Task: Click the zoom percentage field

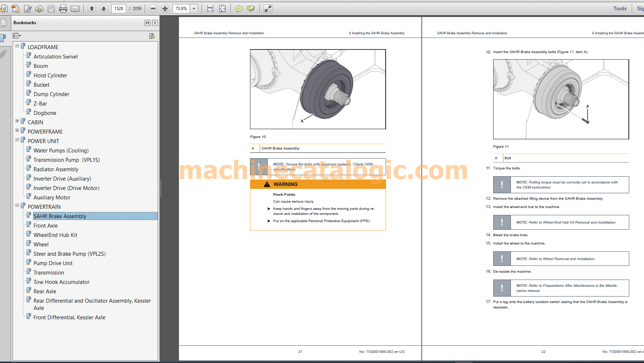Action: [181, 9]
